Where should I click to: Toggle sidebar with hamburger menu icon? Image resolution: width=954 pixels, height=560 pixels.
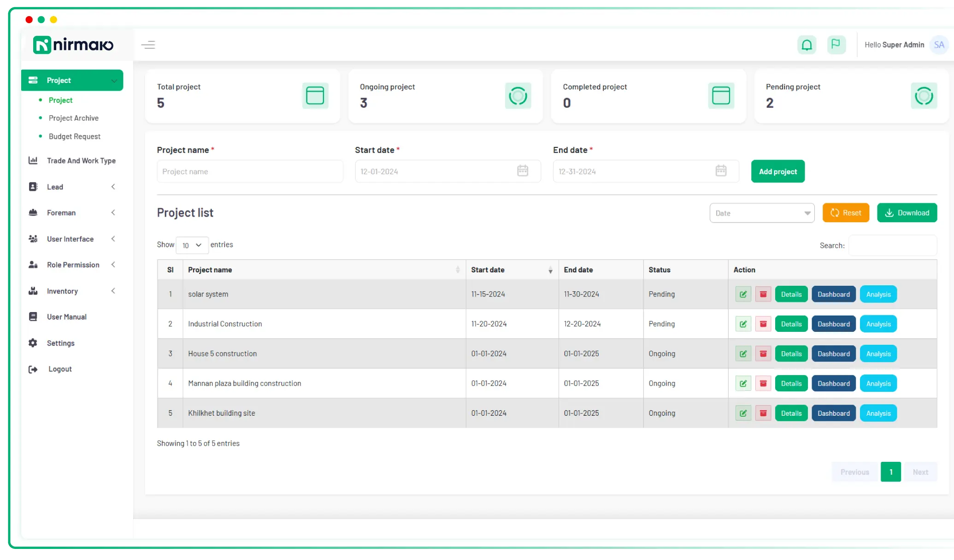coord(148,45)
